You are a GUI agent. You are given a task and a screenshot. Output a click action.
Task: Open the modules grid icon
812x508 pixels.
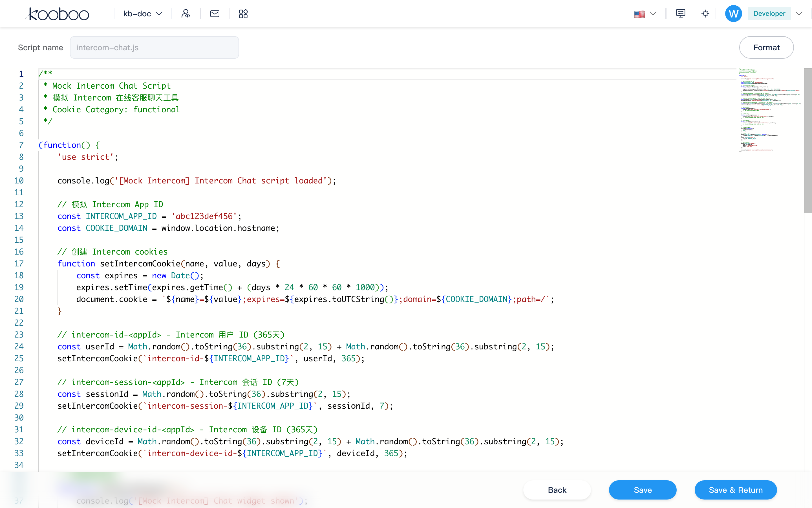pyautogui.click(x=243, y=14)
